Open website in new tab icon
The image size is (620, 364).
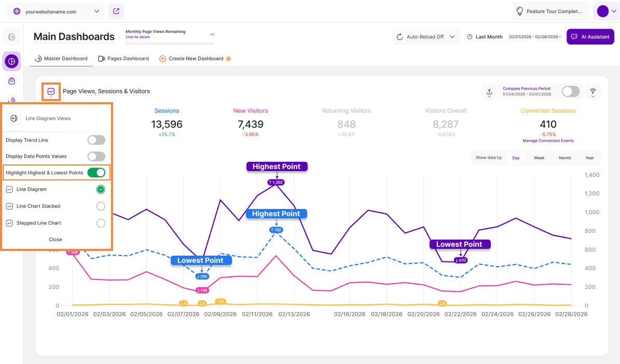tap(116, 11)
